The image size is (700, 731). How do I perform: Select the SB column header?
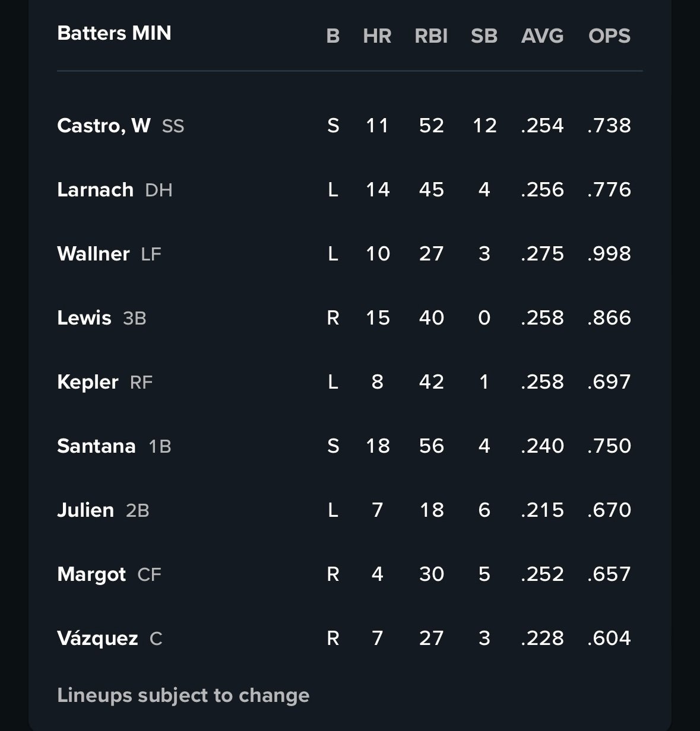484,36
